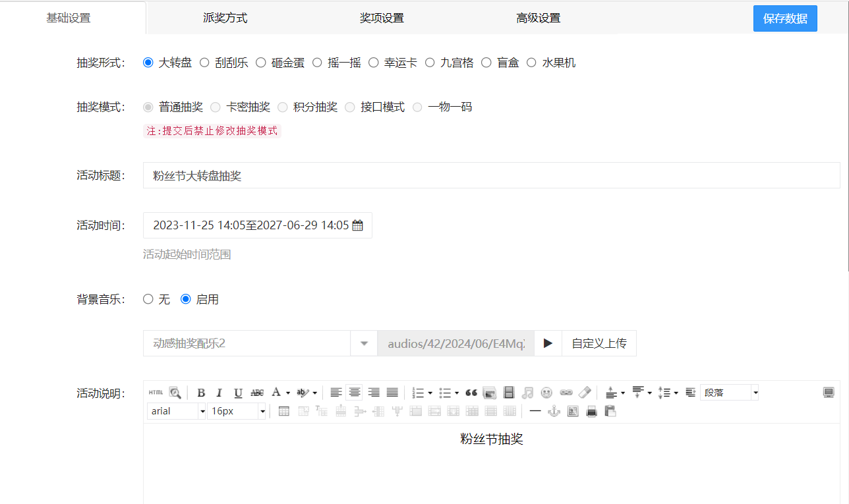Play the selected background music
849x504 pixels.
click(548, 343)
